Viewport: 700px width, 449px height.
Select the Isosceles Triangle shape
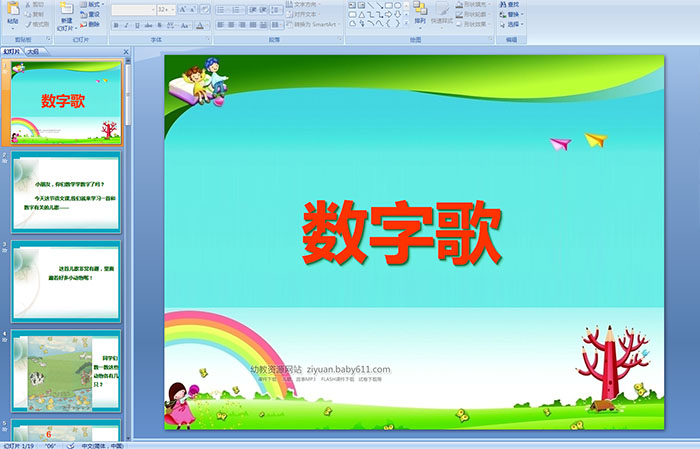click(x=361, y=14)
